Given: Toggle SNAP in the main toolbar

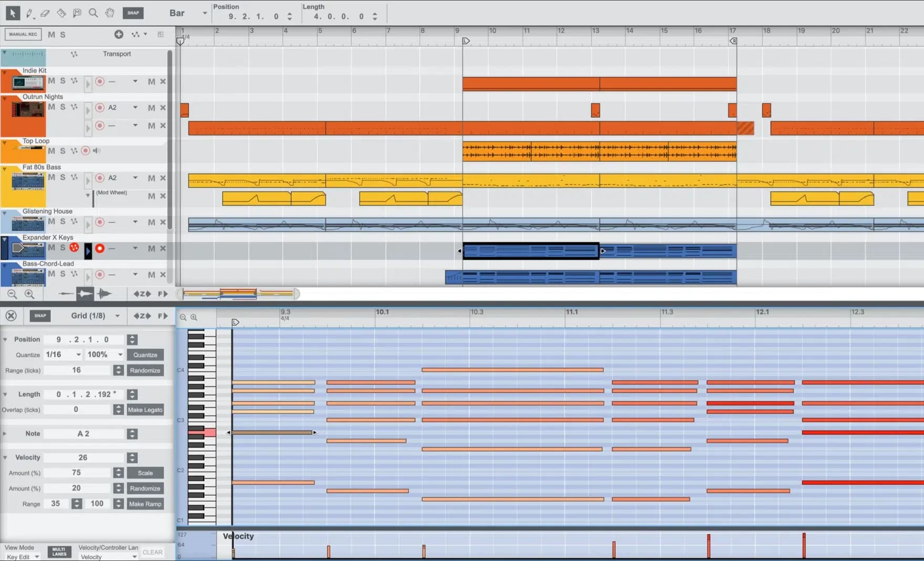Looking at the screenshot, I should (x=133, y=13).
